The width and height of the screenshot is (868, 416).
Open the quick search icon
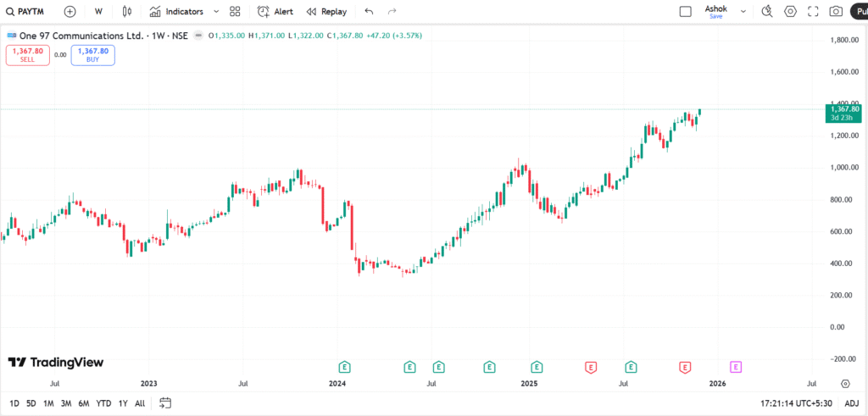coord(767,12)
